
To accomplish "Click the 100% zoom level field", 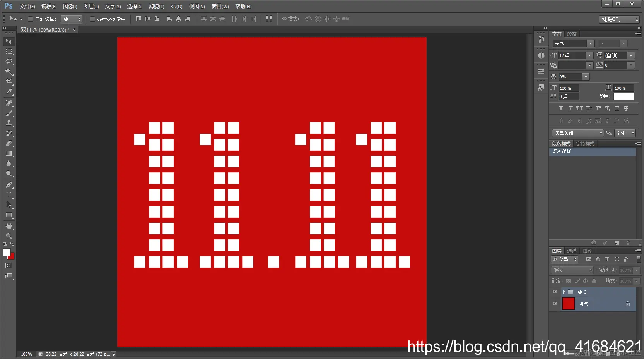I will [x=26, y=354].
